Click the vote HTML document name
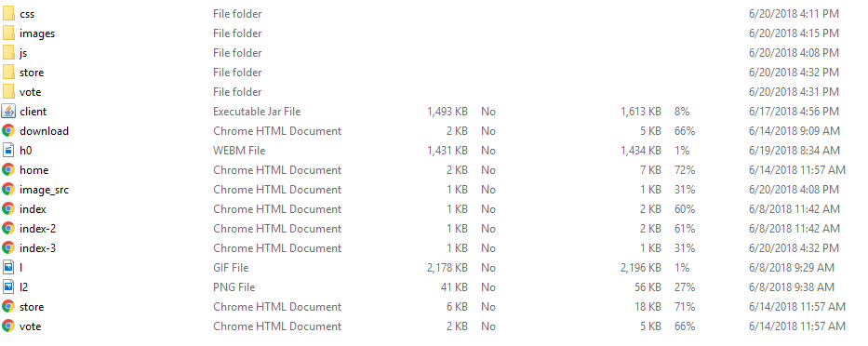 [x=30, y=326]
